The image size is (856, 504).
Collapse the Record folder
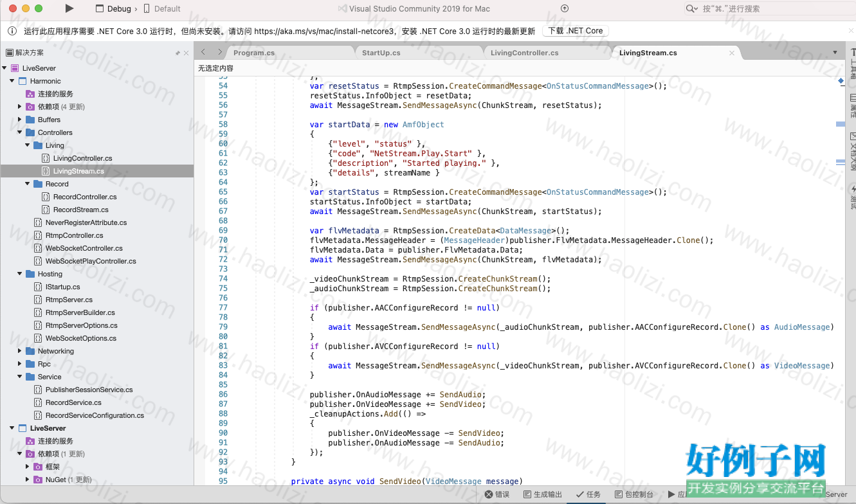28,184
